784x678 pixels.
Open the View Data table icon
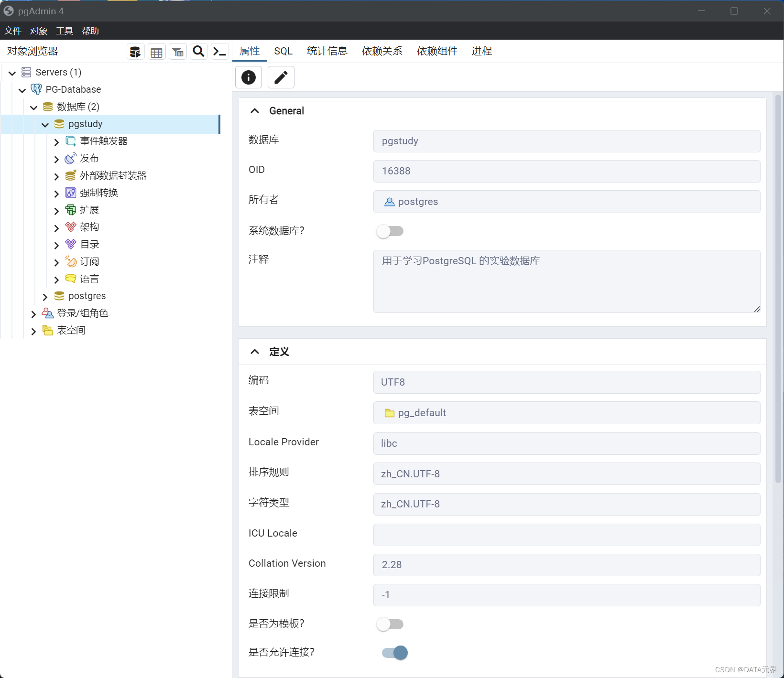tap(156, 52)
